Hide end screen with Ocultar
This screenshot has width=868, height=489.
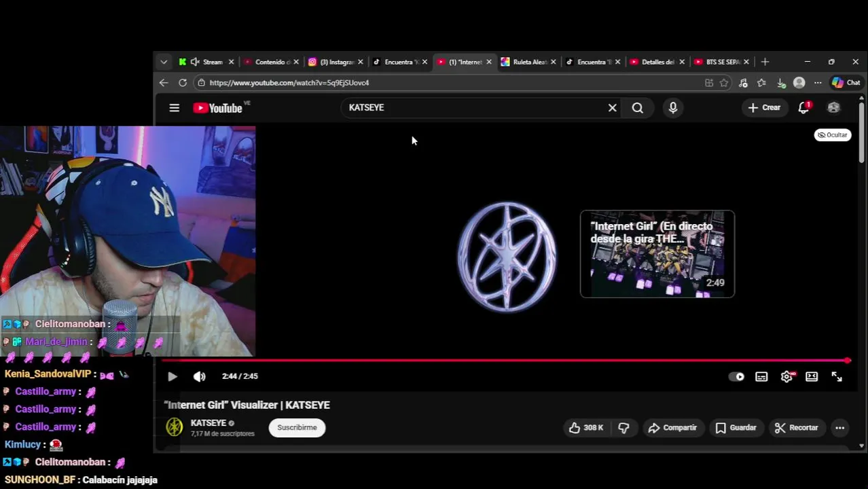(833, 134)
